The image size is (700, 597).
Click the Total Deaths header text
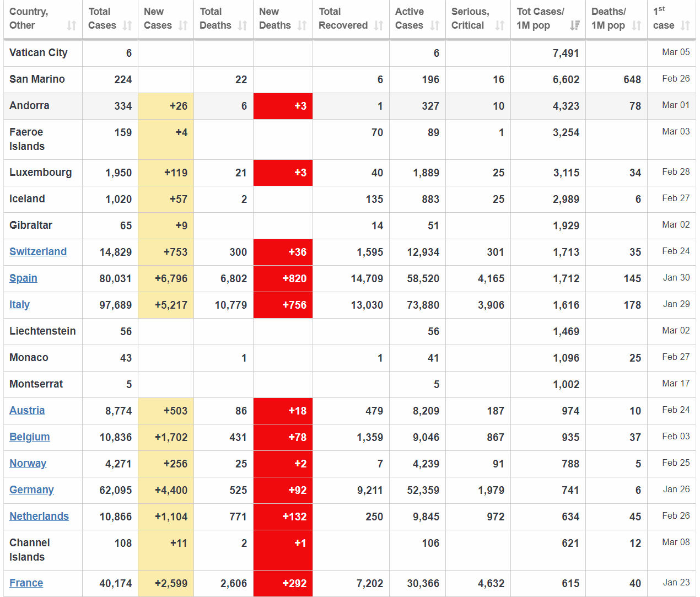click(x=216, y=18)
